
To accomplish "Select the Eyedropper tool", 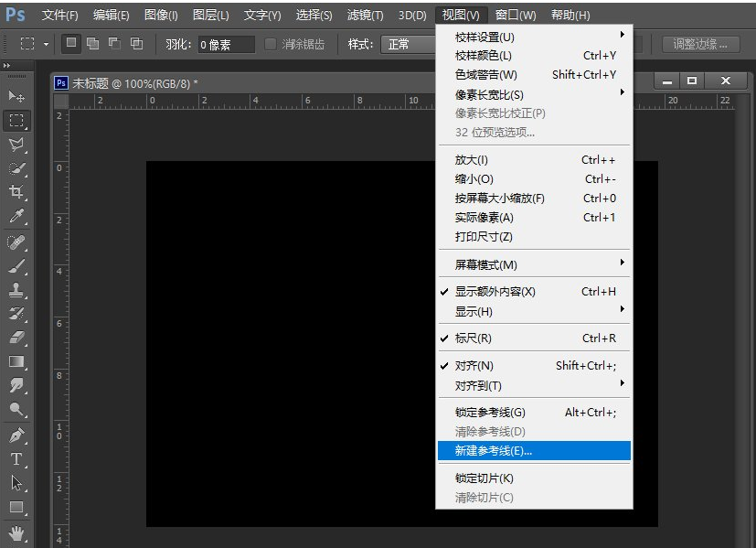I will [x=16, y=217].
